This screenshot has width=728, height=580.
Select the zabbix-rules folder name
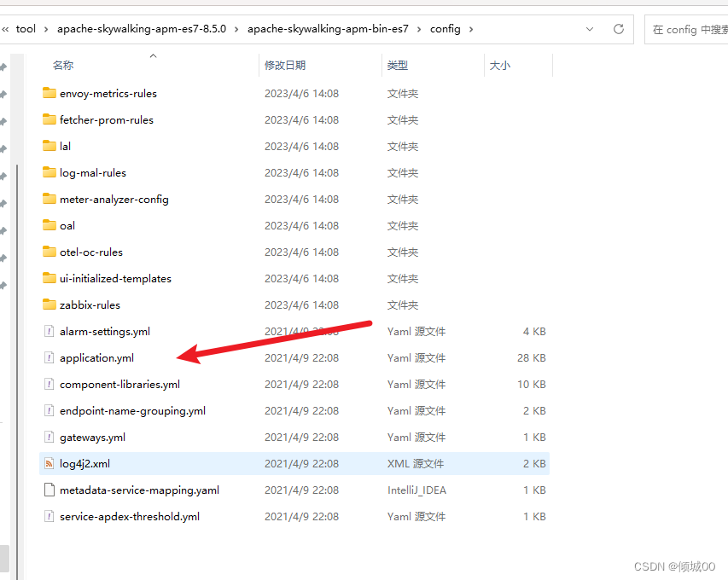coord(90,304)
